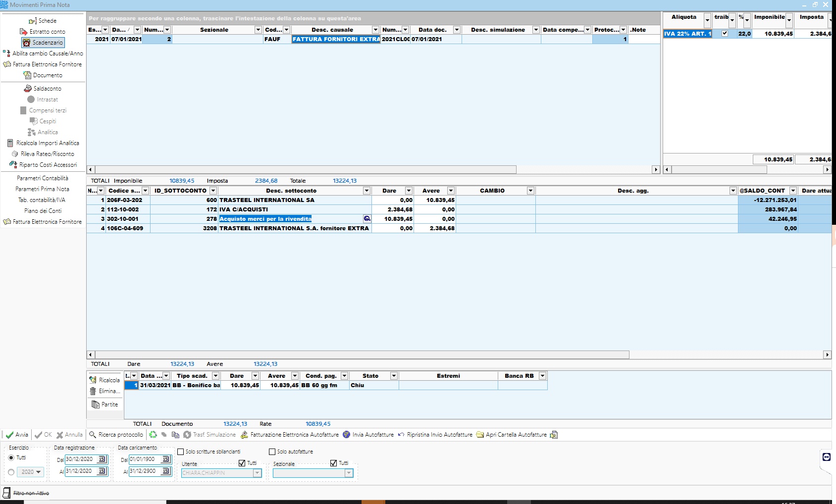The width and height of the screenshot is (836, 504).
Task: Select the Tutti esercizio radio button
Action: pyautogui.click(x=11, y=458)
